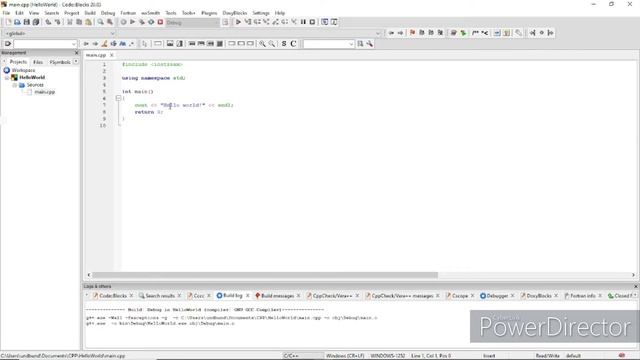Click the Break debugger pause icon
The height and width of the screenshot is (360, 640).
pyautogui.click(x=303, y=22)
